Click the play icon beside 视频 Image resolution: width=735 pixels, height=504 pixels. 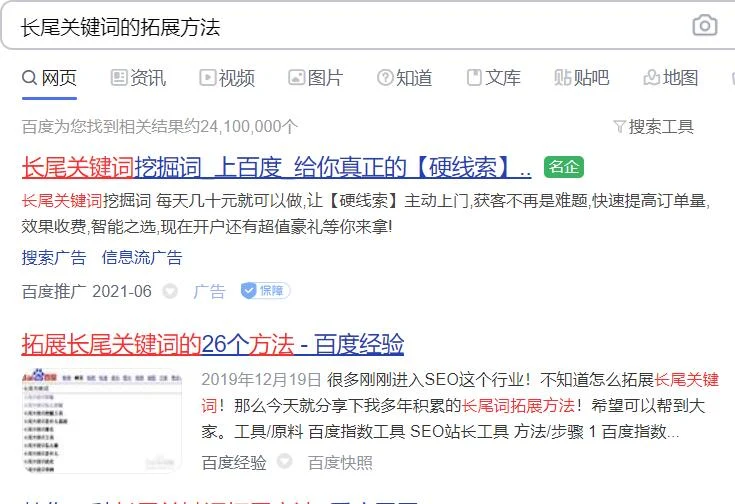click(208, 77)
